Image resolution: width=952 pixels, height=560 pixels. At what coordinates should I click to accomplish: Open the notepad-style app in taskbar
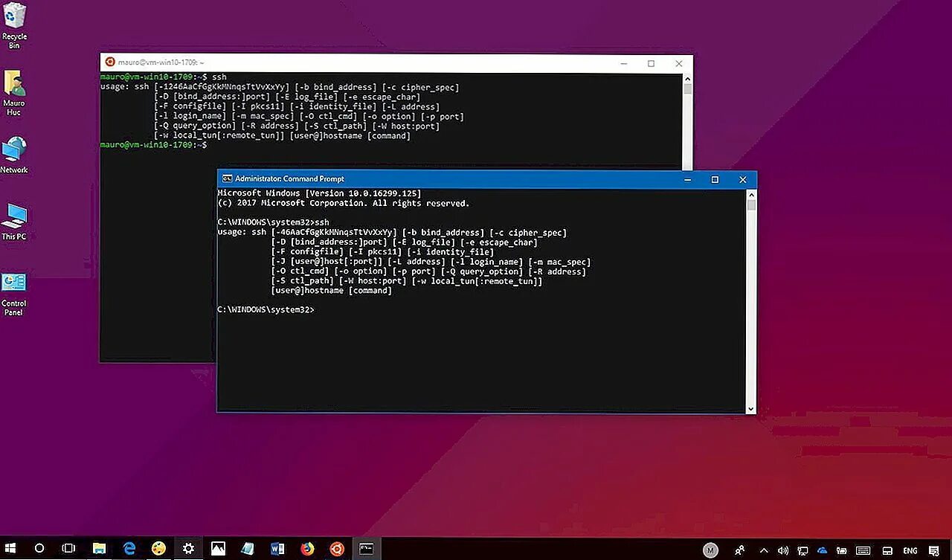pos(248,549)
